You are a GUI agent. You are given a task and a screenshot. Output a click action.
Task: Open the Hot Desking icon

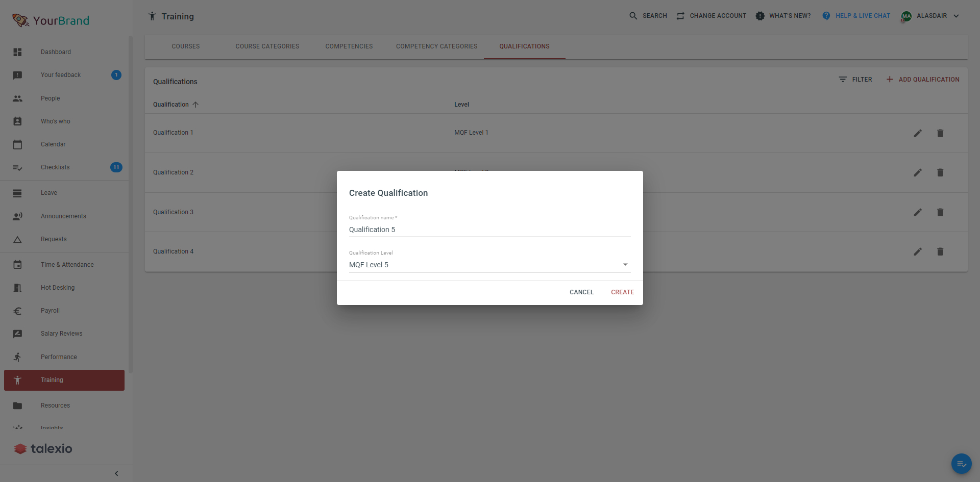[17, 288]
